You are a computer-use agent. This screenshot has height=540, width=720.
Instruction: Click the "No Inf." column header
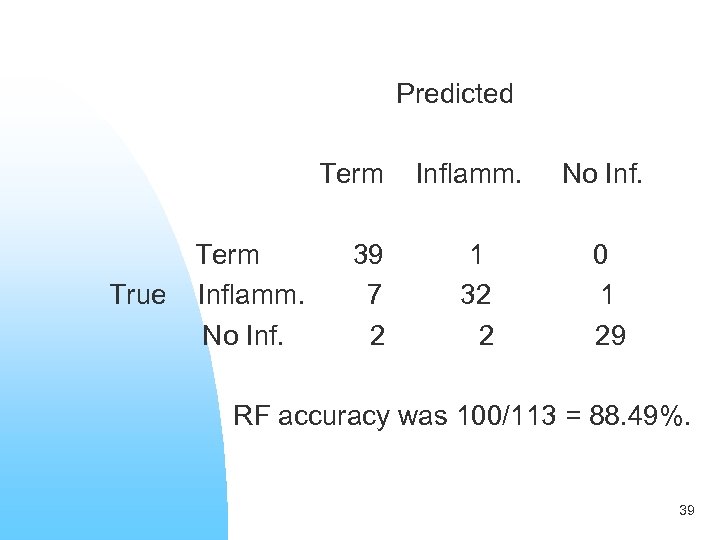[602, 174]
